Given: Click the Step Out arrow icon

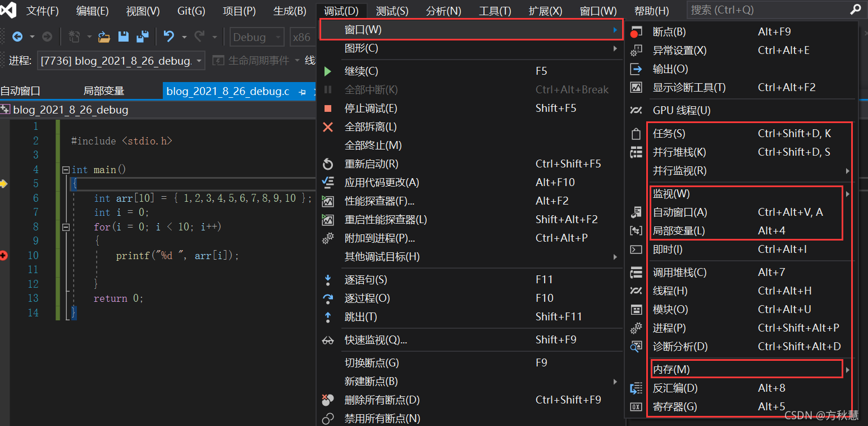Looking at the screenshot, I should click(x=328, y=317).
